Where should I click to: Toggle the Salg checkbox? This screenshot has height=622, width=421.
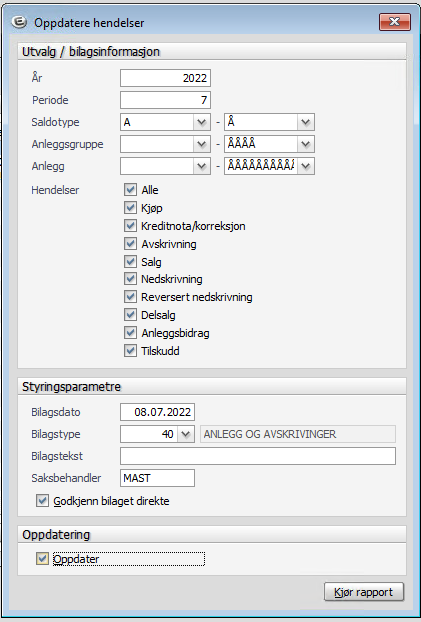pyautogui.click(x=130, y=261)
